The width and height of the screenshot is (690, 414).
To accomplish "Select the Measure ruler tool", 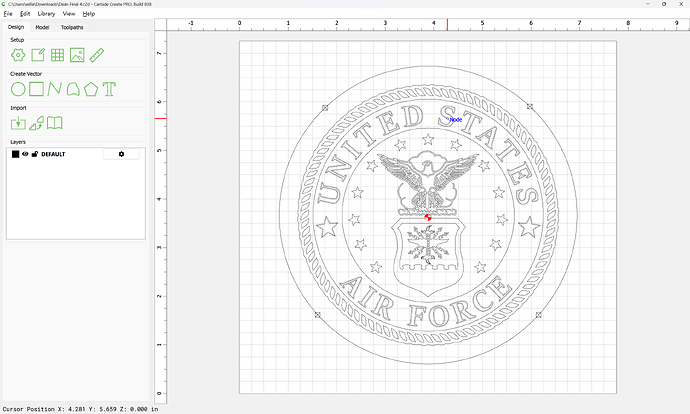I will (x=98, y=55).
